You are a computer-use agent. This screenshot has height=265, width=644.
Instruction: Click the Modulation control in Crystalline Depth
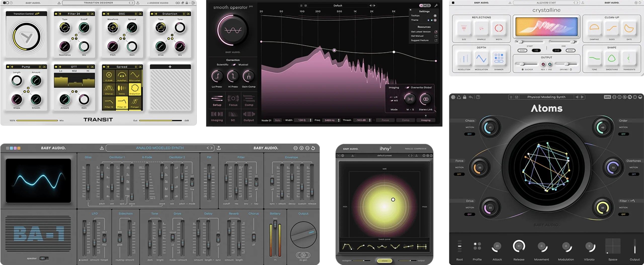click(x=481, y=59)
